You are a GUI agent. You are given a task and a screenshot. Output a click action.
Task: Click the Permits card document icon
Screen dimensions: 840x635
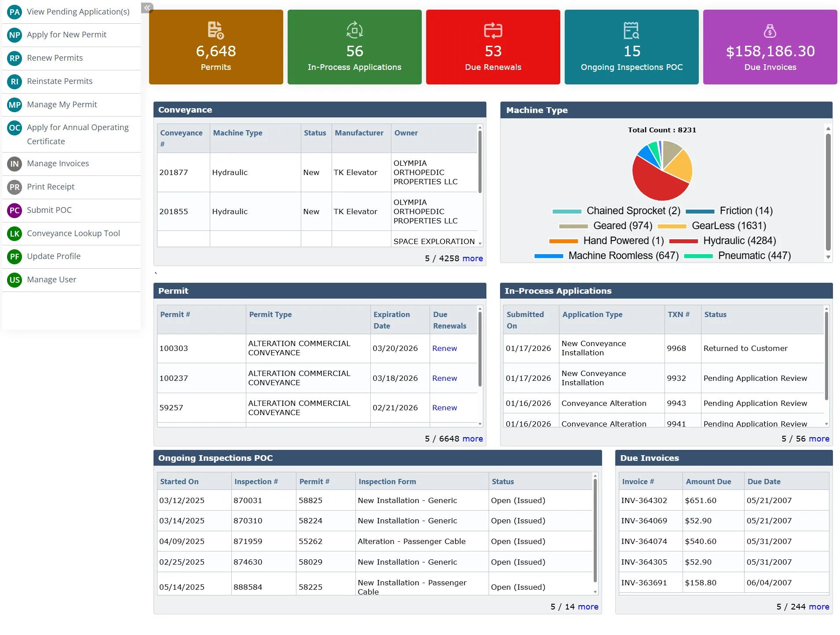click(216, 30)
